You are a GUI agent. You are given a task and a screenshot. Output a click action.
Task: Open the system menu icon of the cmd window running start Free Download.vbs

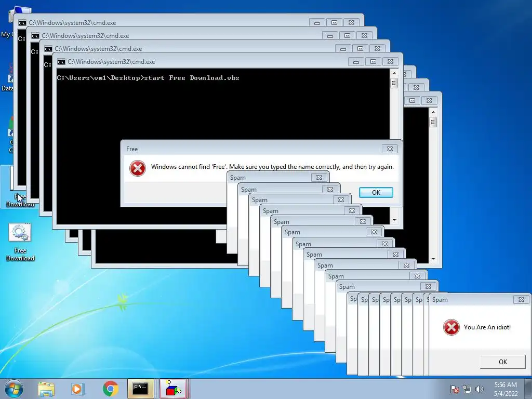(61, 61)
